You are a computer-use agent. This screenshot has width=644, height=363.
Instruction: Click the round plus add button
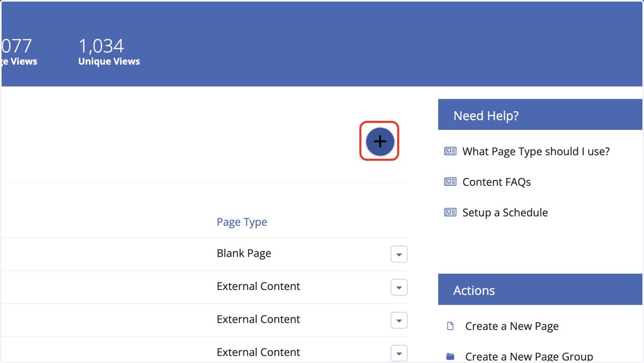pyautogui.click(x=380, y=141)
